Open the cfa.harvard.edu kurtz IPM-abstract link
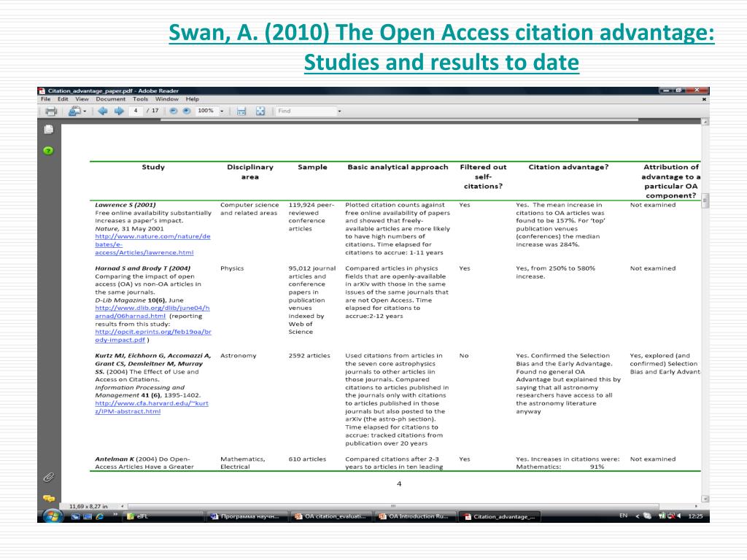The image size is (747, 560). tap(152, 407)
